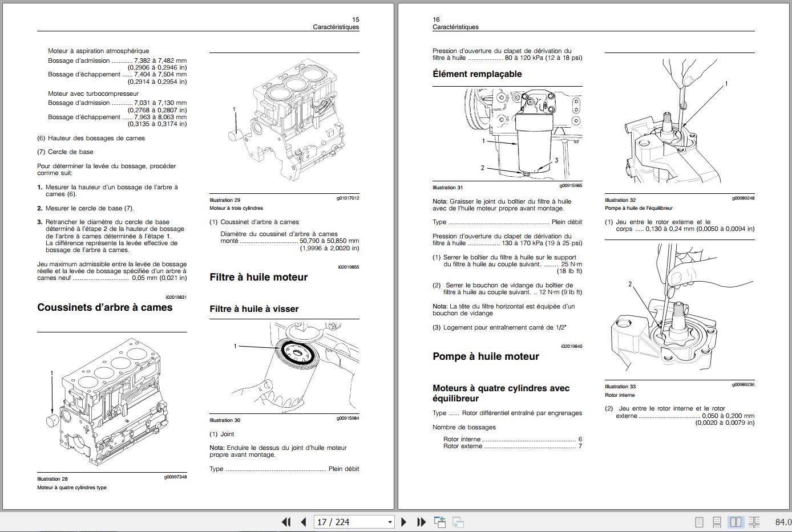Jump to the last page

[x=421, y=522]
